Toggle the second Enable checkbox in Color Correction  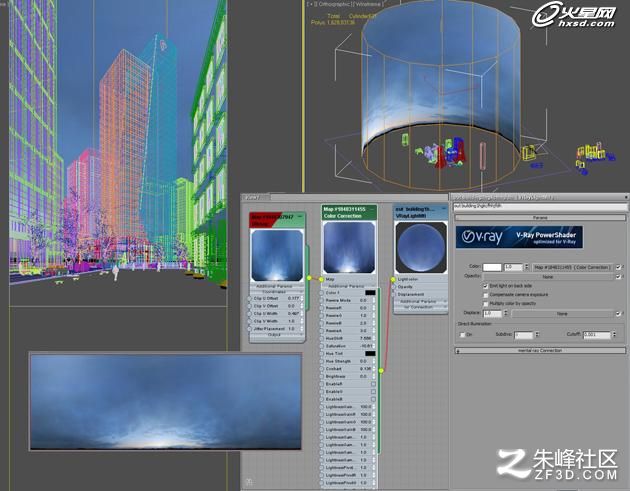[x=373, y=392]
